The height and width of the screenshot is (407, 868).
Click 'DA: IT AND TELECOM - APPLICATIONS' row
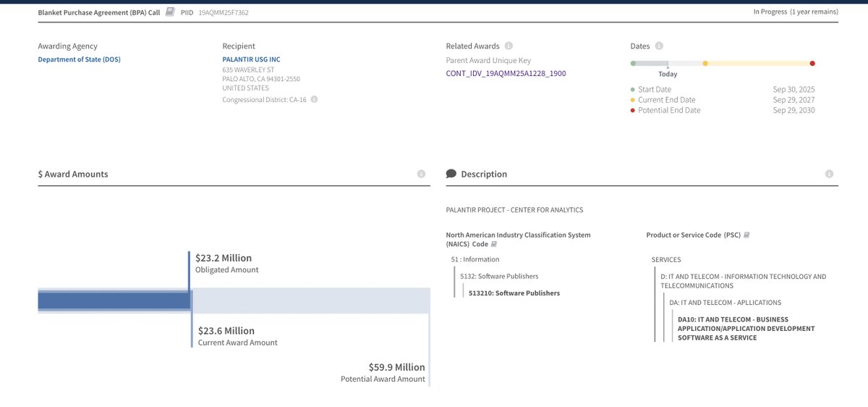click(x=725, y=303)
